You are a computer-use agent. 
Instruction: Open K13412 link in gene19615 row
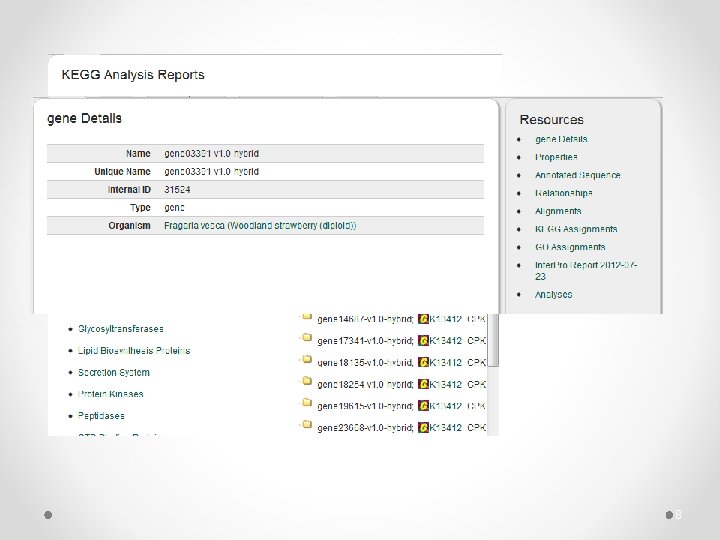pos(445,406)
